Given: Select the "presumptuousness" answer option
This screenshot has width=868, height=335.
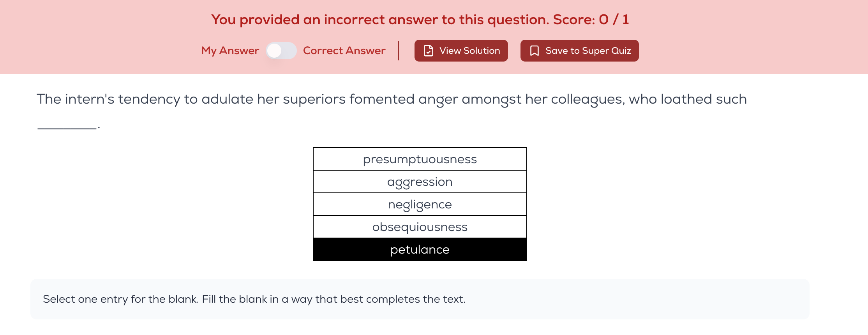Looking at the screenshot, I should [420, 159].
